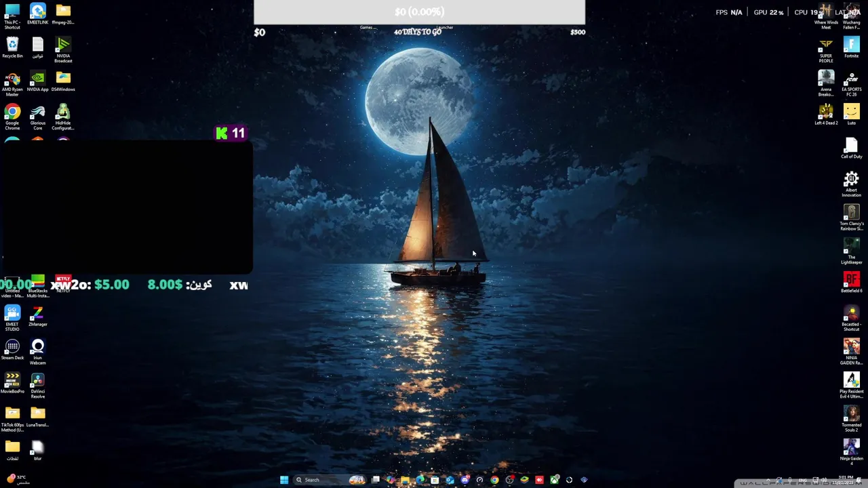Image resolution: width=868 pixels, height=488 pixels.
Task: Open TikTok 60fps Method folder
Action: 12,420
